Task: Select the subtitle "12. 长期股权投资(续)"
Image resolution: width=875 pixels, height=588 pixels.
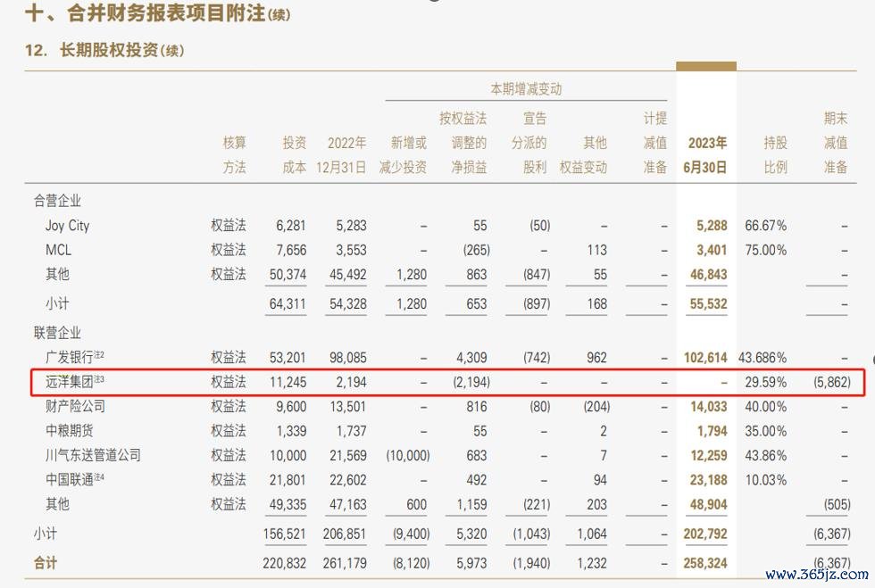Action: tap(104, 50)
